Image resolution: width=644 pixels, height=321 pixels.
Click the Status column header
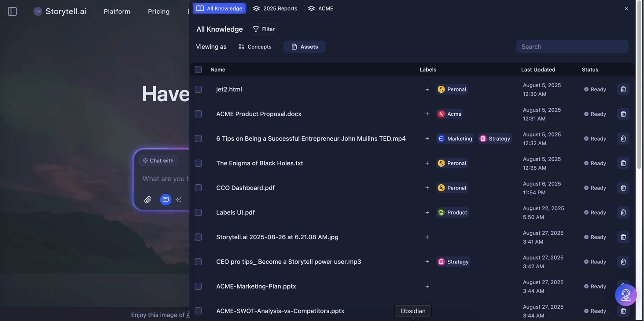[590, 69]
